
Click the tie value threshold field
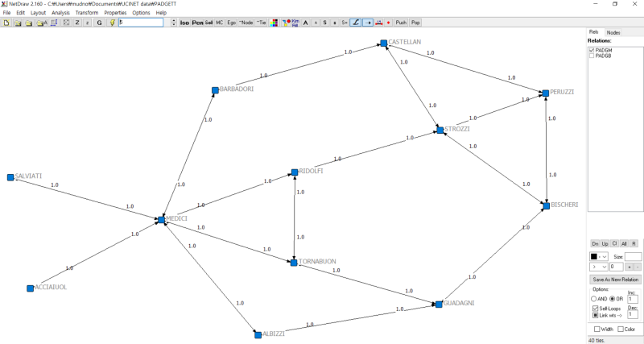pyautogui.click(x=616, y=267)
